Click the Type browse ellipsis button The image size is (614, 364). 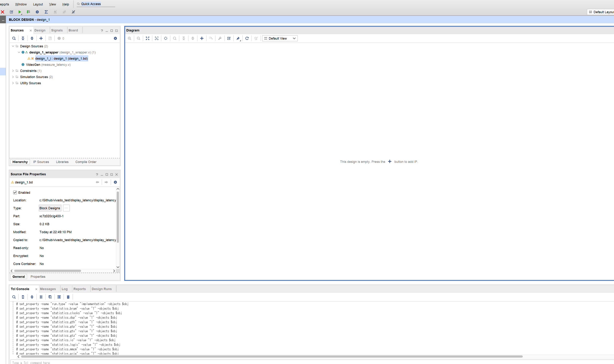pyautogui.click(x=66, y=208)
